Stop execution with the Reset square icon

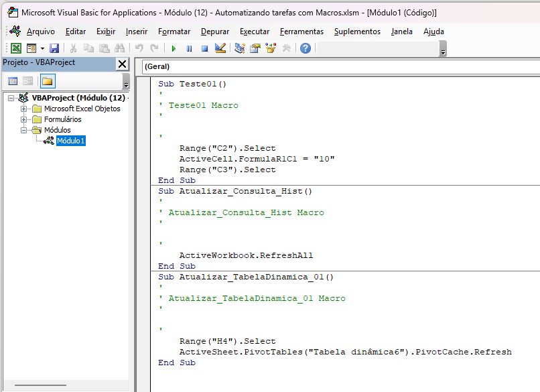click(x=204, y=48)
